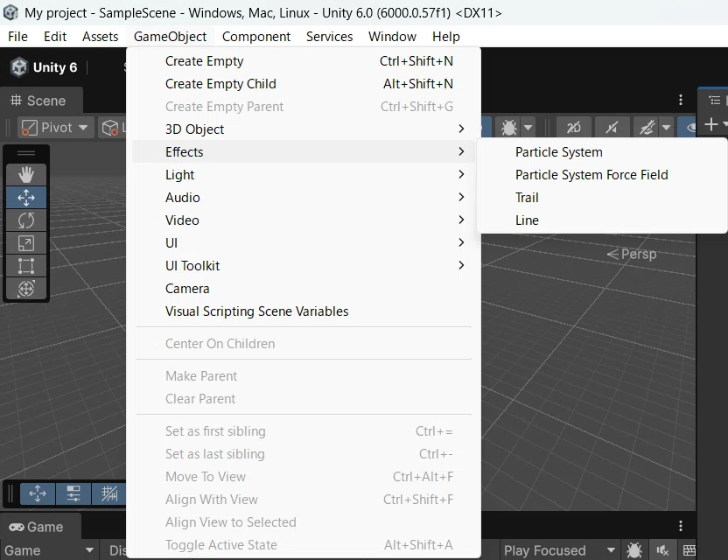This screenshot has width=728, height=560.
Task: Toggle 2D mode in Scene view
Action: click(x=574, y=127)
